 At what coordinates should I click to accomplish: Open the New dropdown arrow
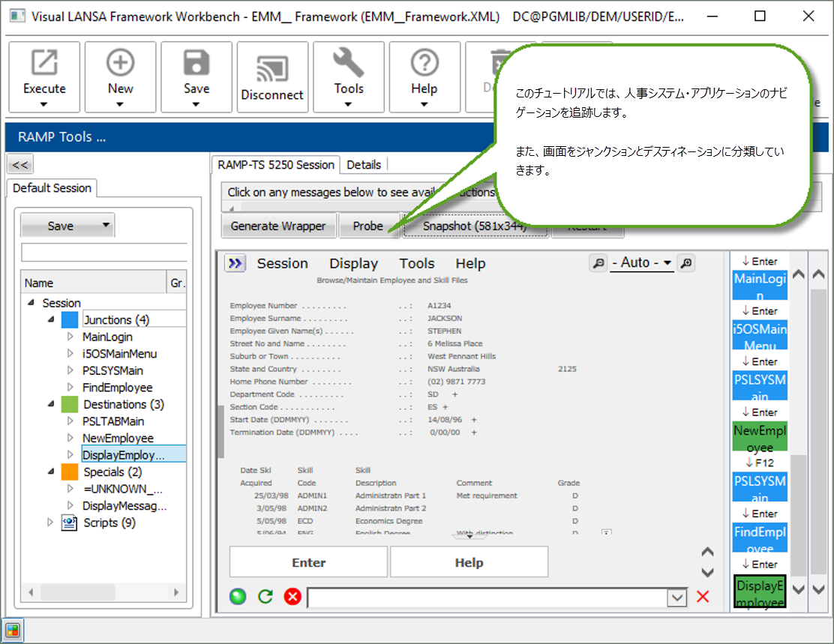120,104
